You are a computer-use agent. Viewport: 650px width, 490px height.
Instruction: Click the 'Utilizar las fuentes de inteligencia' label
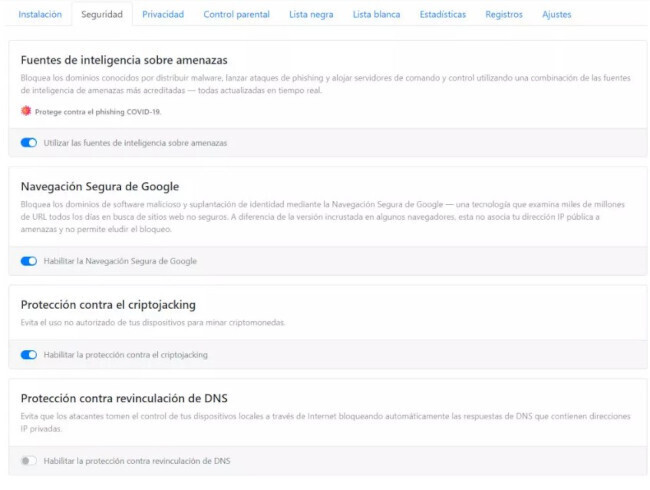click(135, 143)
